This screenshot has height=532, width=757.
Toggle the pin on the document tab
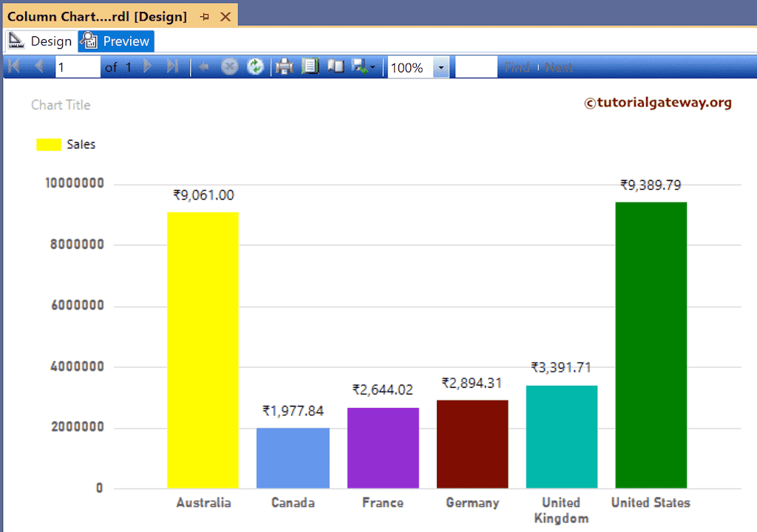[x=206, y=14]
